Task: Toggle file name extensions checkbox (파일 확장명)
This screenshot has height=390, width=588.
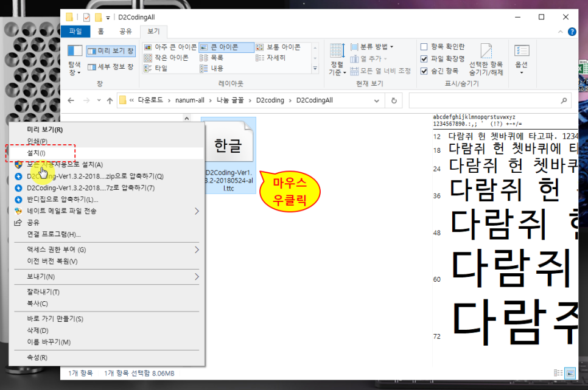Action: click(x=443, y=58)
